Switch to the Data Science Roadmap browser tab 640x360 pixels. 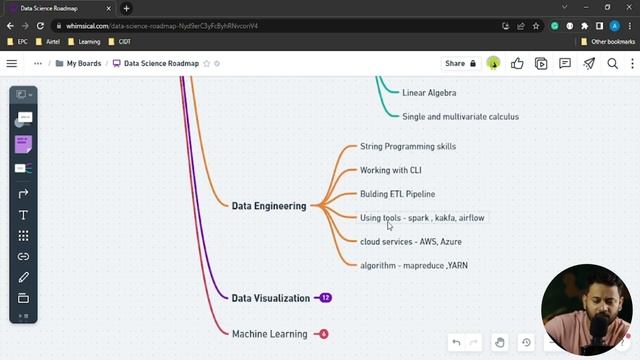coord(59,9)
